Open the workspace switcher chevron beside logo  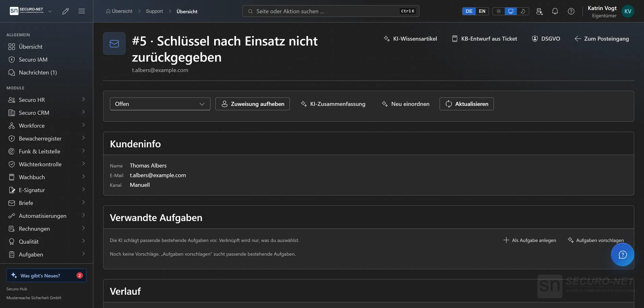point(50,11)
